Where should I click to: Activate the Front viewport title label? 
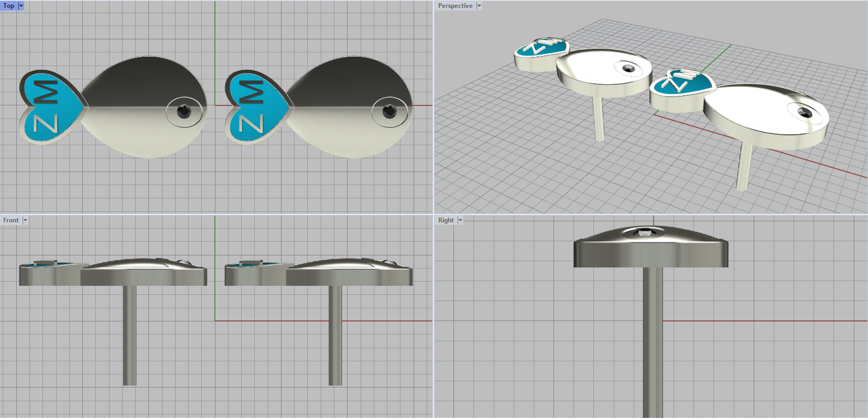[x=11, y=220]
